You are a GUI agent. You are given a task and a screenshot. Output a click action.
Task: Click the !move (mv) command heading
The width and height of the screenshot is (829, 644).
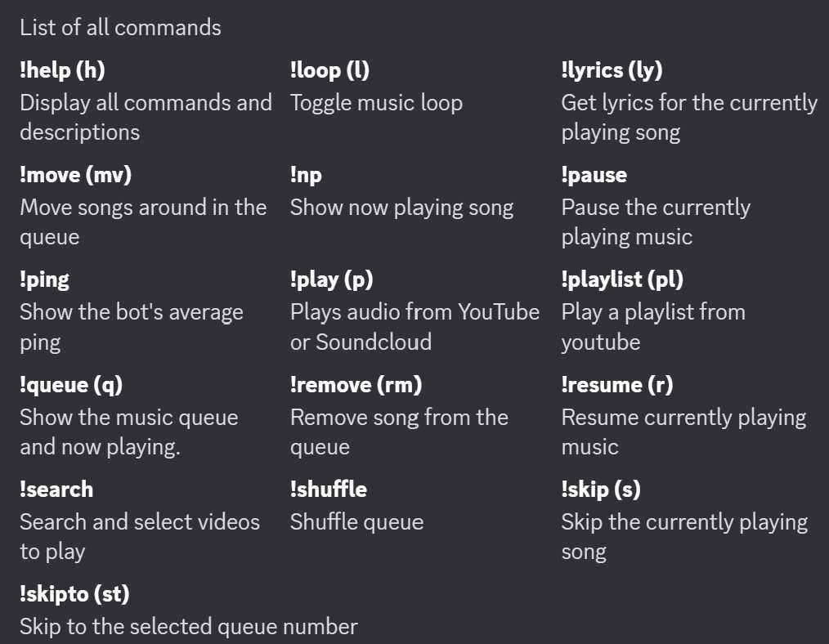click(x=75, y=175)
